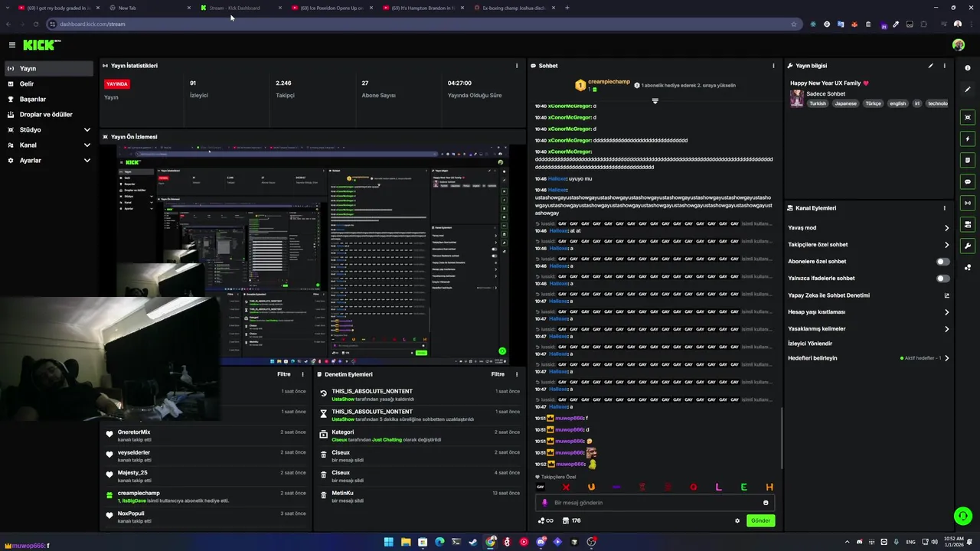This screenshot has height=551, width=980.
Task: Switch to the New Tab browser tab
Action: point(149,8)
